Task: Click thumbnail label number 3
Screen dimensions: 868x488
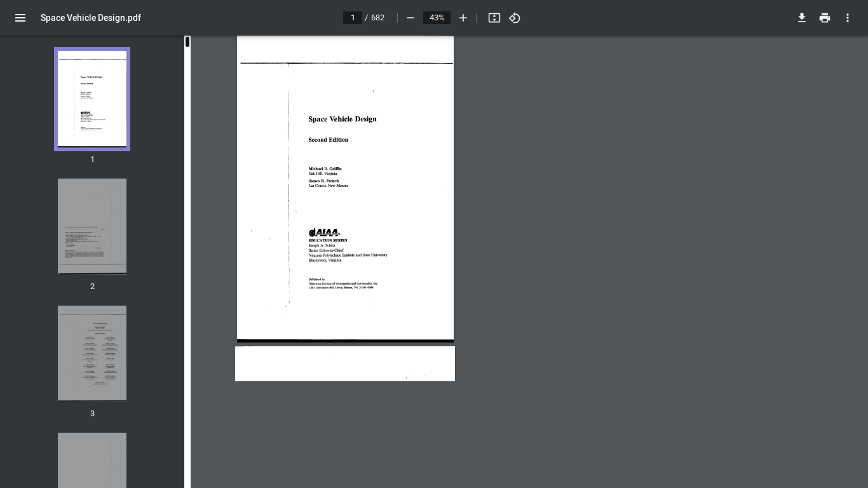Action: pyautogui.click(x=92, y=414)
